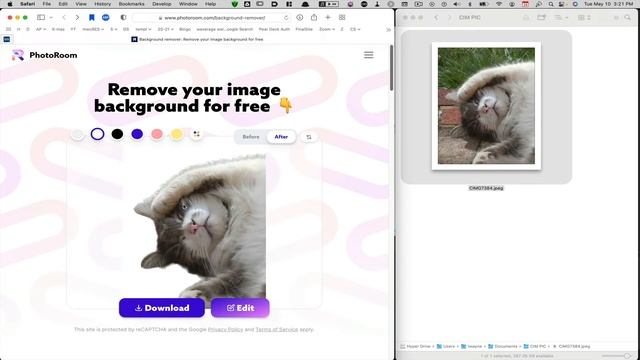Open the FinalSite favorite

[x=304, y=29]
